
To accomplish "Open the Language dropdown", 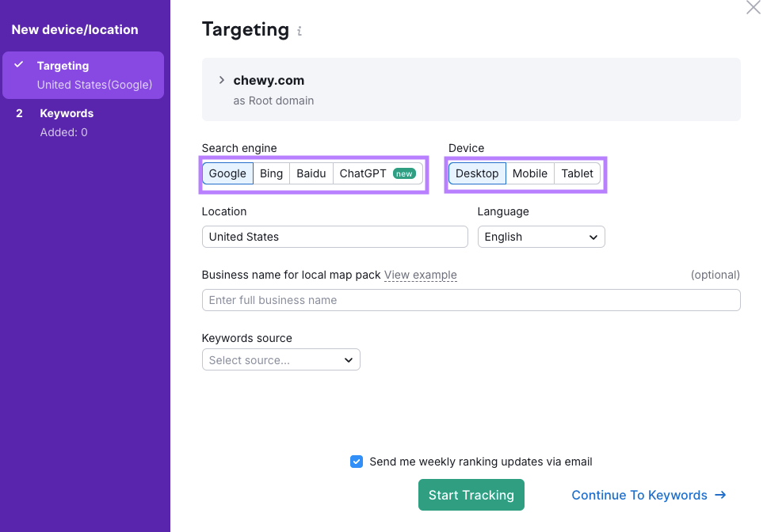I will coord(541,237).
